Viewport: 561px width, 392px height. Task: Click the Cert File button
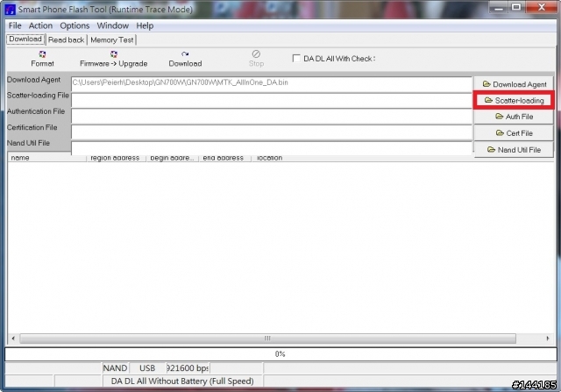514,133
